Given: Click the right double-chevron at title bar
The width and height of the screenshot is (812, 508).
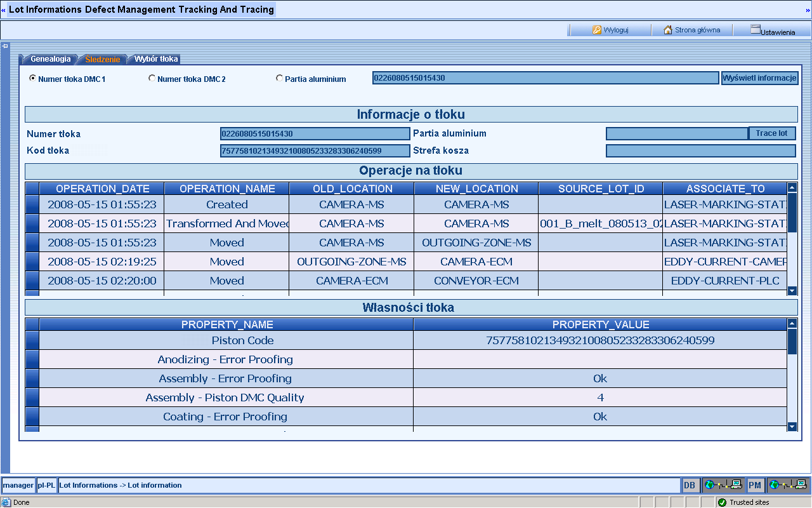Looking at the screenshot, I should 808,10.
